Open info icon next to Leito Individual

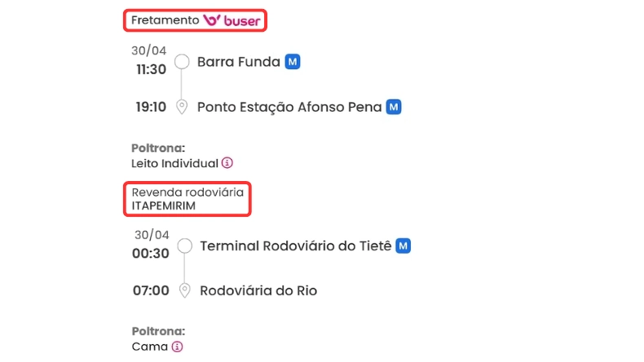[x=227, y=163]
